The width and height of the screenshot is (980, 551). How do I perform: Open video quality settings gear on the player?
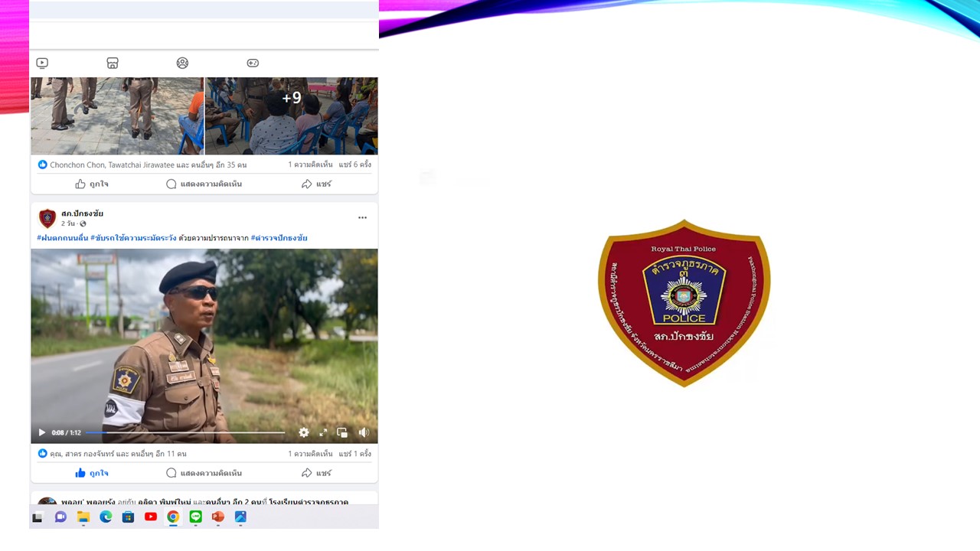click(304, 432)
